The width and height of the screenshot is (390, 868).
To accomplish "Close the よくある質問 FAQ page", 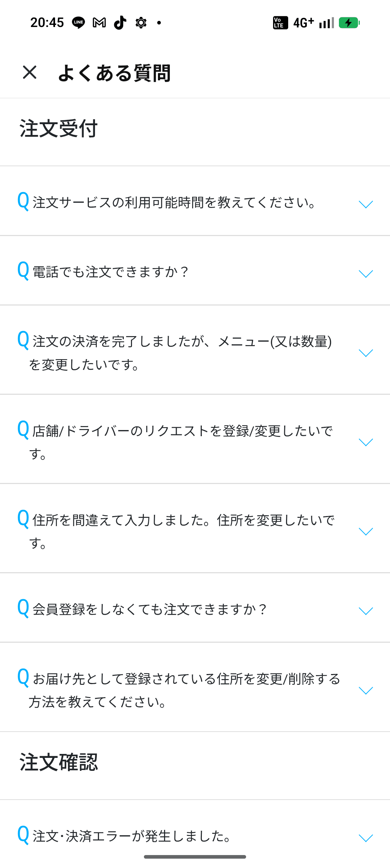I will [30, 72].
